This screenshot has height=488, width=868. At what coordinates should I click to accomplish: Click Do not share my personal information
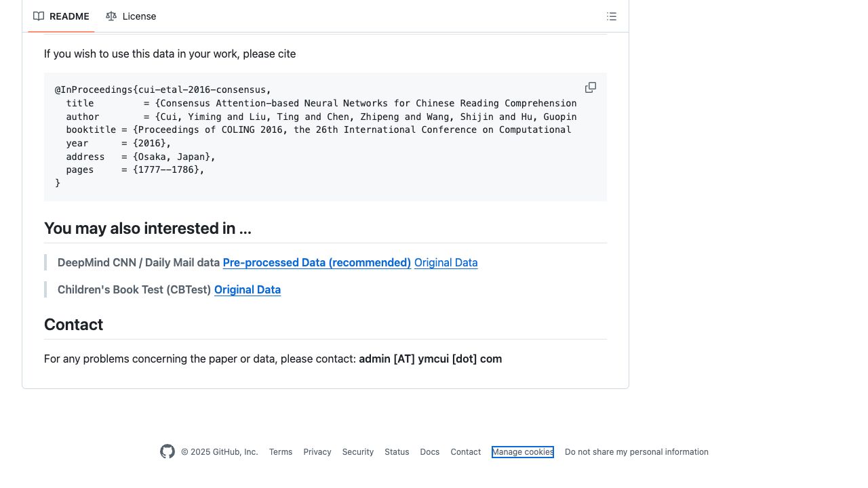637,452
